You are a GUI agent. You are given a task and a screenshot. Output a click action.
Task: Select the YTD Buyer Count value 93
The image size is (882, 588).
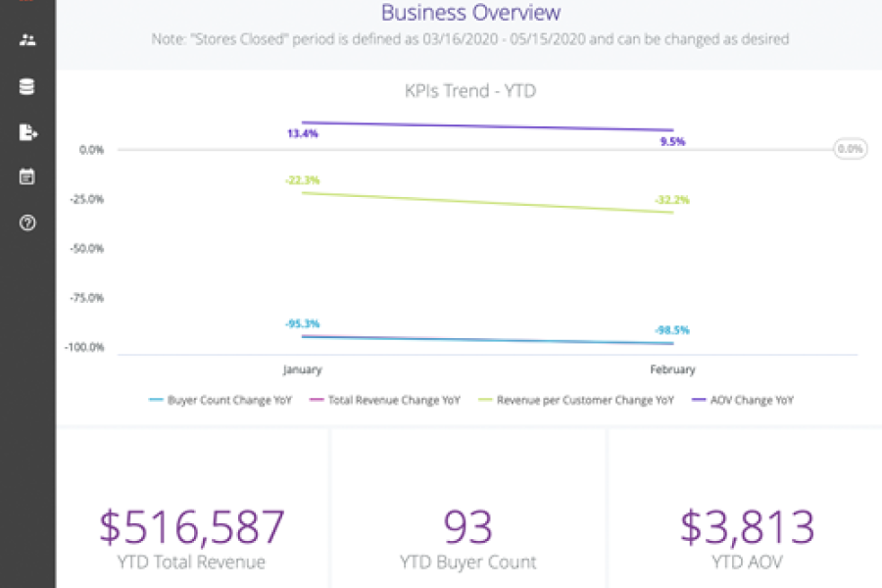pyautogui.click(x=467, y=525)
